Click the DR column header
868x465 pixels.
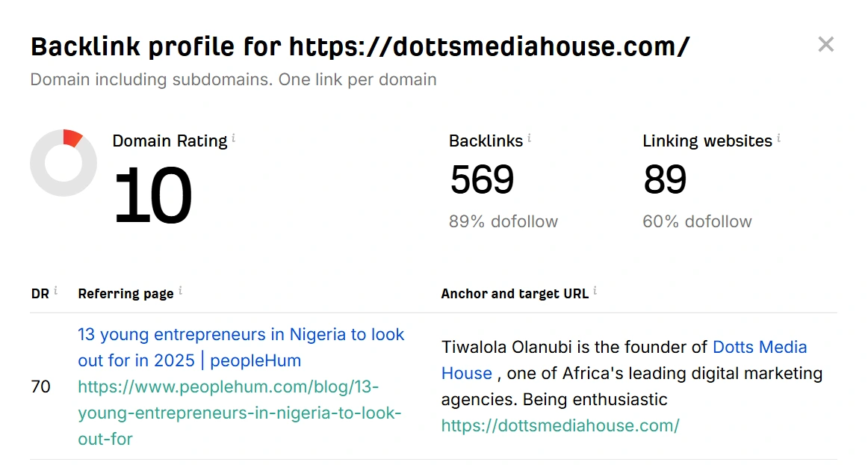pos(40,294)
